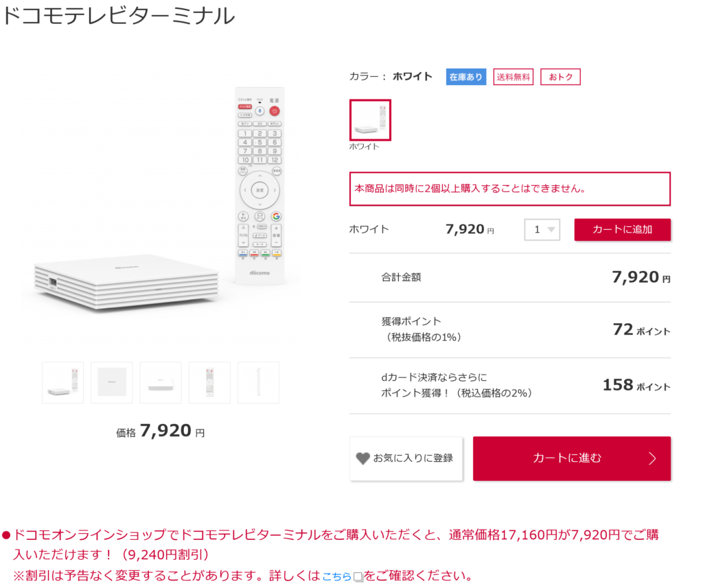
Task: Select the third thumbnail showing the terminal alone
Action: [160, 382]
